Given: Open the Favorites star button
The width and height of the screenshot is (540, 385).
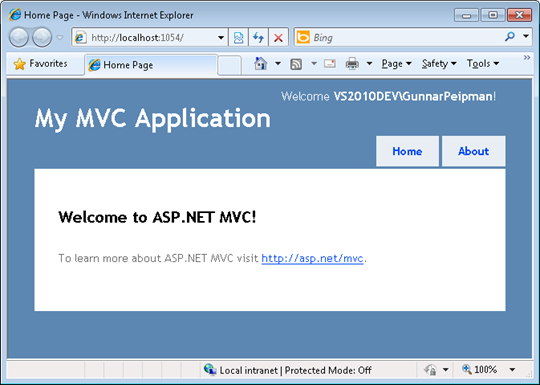Looking at the screenshot, I should coord(40,64).
